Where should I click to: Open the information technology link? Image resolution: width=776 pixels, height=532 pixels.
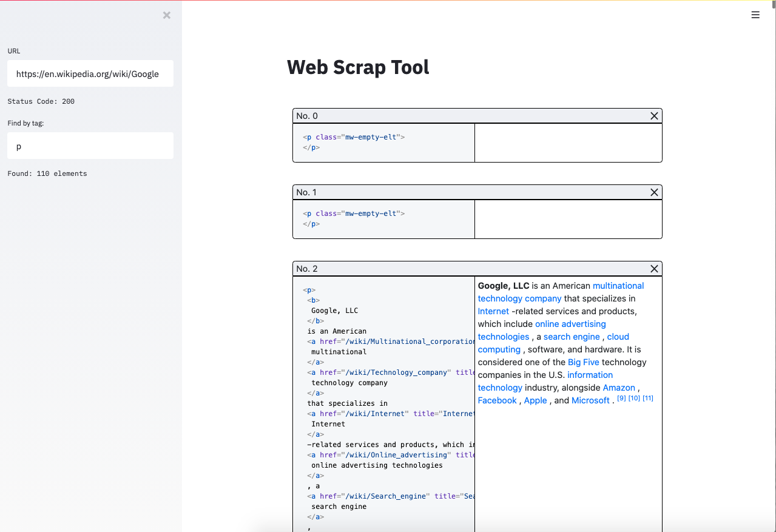(545, 382)
